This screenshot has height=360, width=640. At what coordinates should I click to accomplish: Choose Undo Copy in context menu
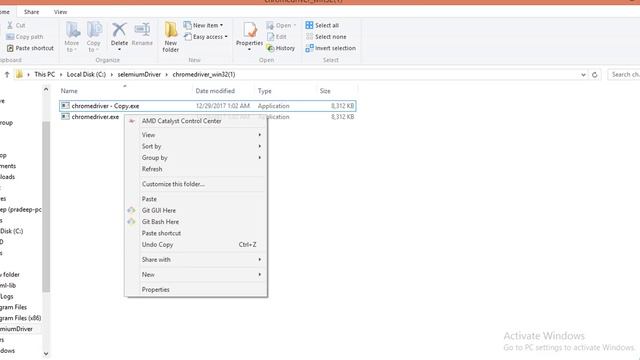click(196, 244)
